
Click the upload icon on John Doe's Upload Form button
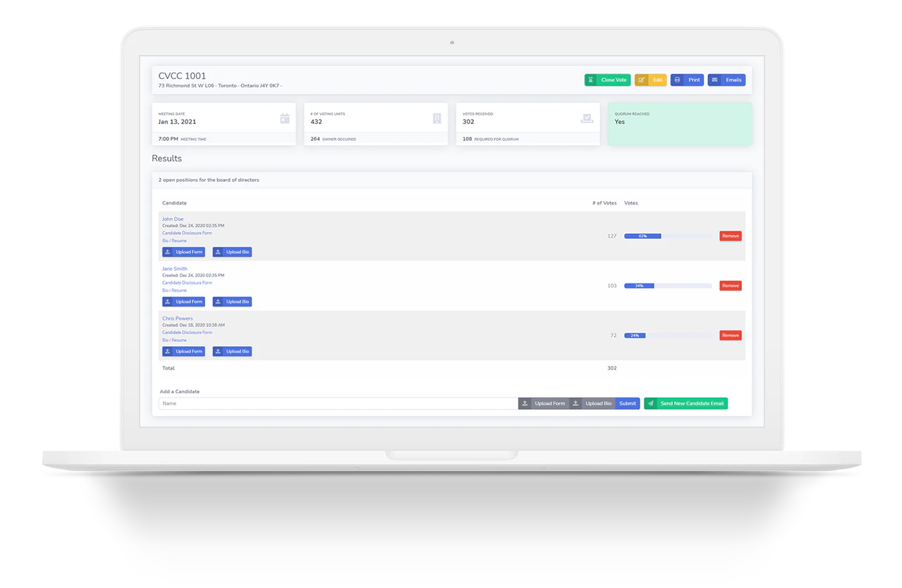click(x=169, y=252)
